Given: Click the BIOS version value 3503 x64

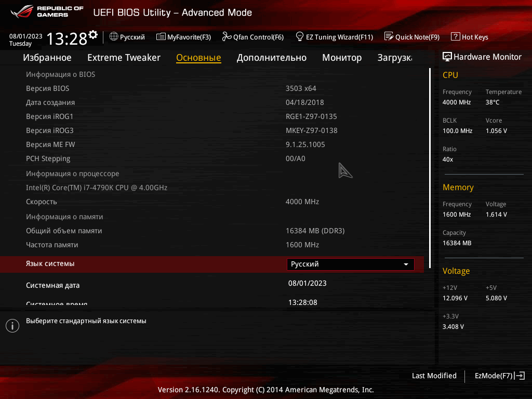Looking at the screenshot, I should click(x=301, y=88).
